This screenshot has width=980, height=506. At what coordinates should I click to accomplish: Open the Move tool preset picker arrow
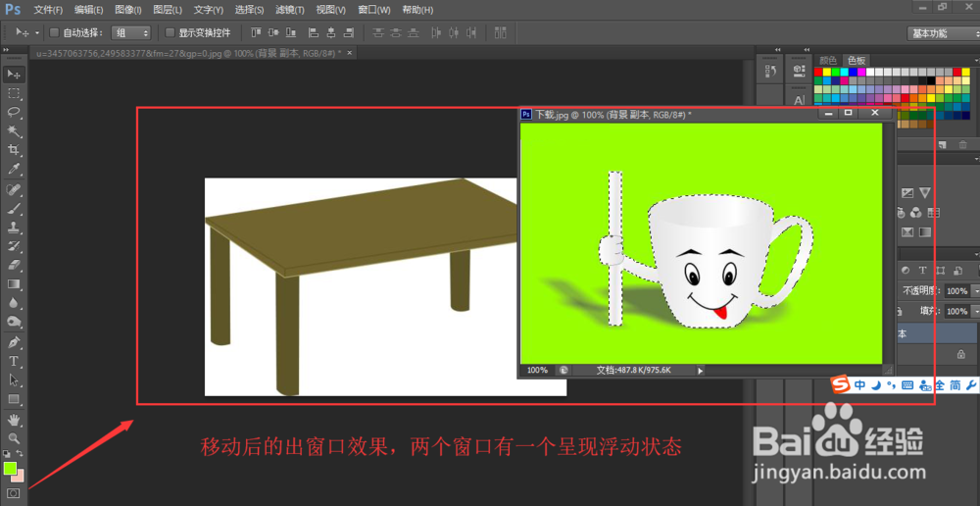click(37, 32)
